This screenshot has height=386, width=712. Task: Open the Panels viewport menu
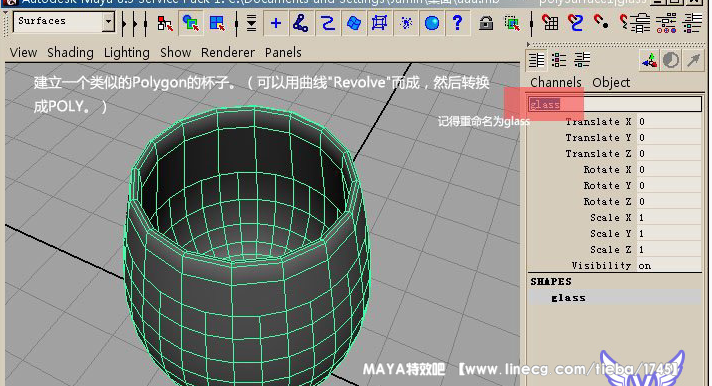pyautogui.click(x=283, y=53)
